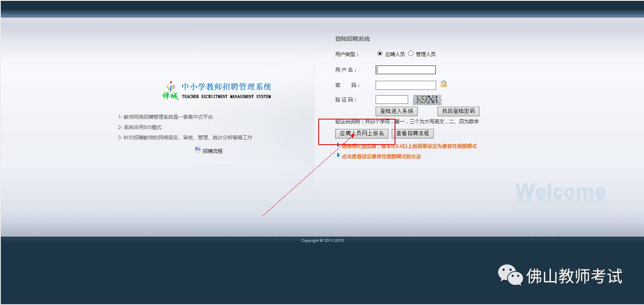Open link 点击查看设定兼容性视图模式的方法
Viewport: 644px width, 305px height.
(x=381, y=157)
